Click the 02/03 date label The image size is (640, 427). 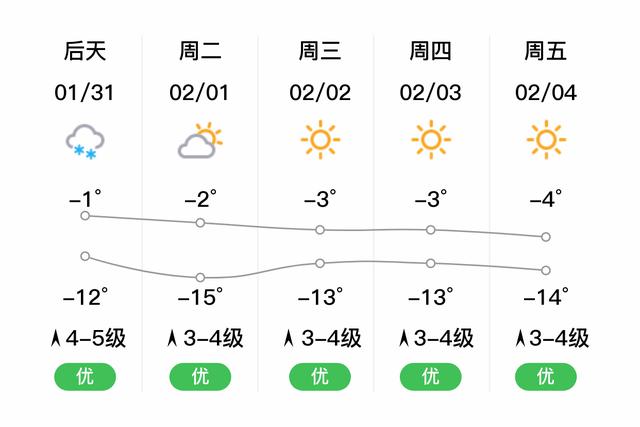click(431, 93)
